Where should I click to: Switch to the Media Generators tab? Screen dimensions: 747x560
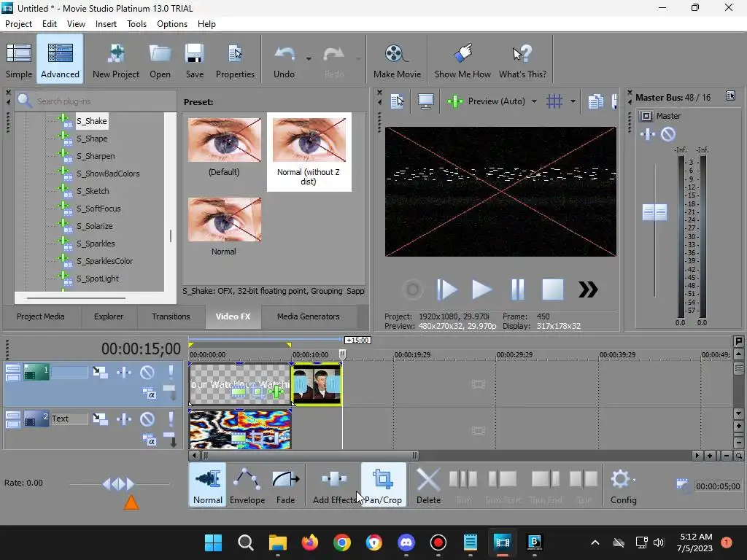[309, 316]
